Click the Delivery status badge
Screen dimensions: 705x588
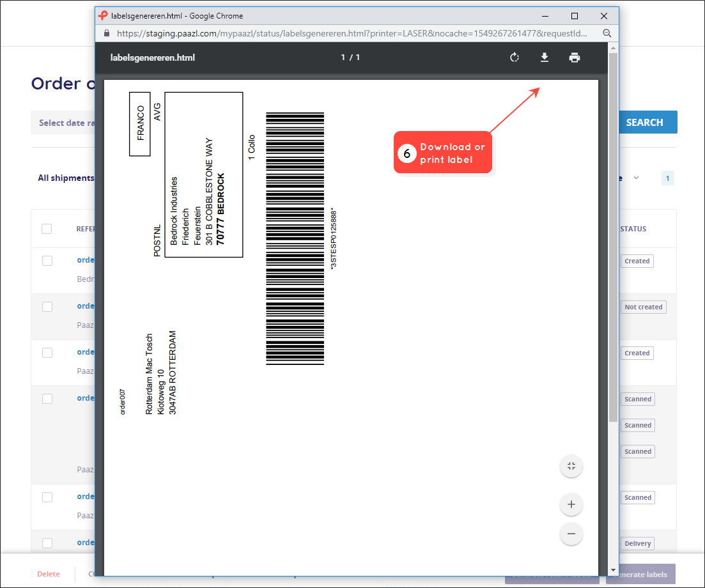(637, 543)
